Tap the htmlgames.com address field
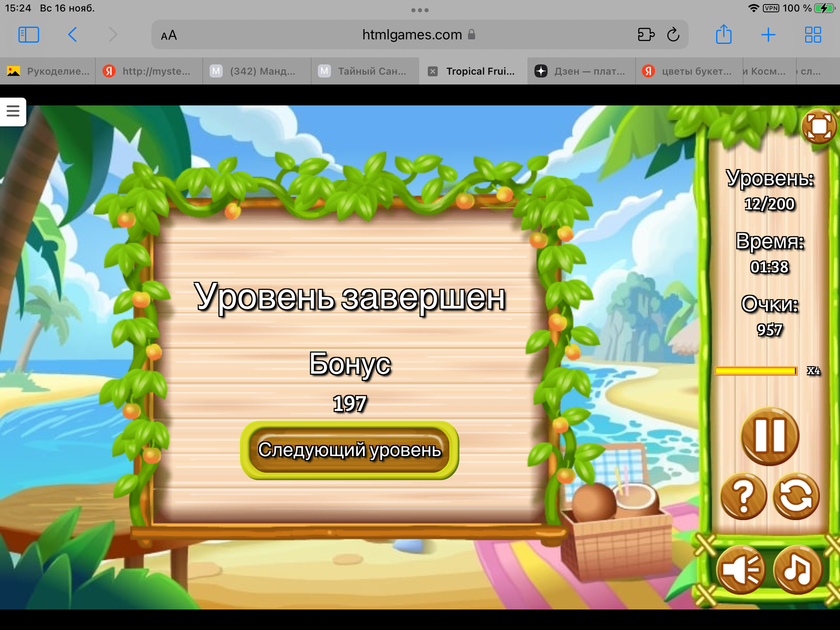 tap(412, 35)
